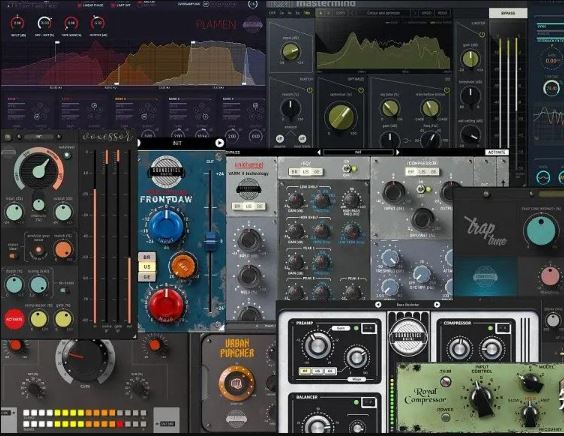Viewport: 564px width, 436px height.
Task: Toggle the Compressor section green LED
Action: pyautogui.click(x=490, y=328)
